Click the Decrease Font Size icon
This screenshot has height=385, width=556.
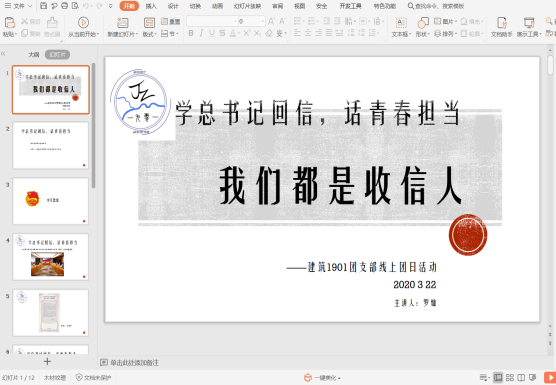pos(282,21)
